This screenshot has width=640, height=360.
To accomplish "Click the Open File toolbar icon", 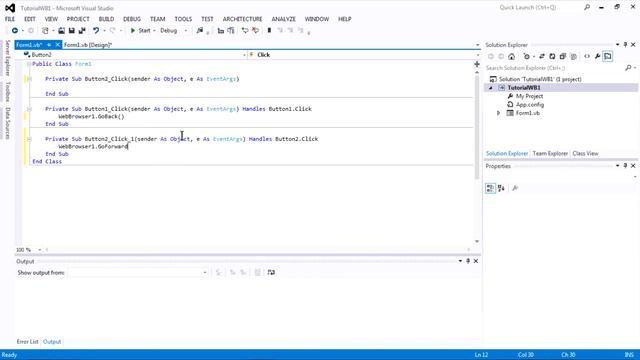I will pyautogui.click(x=61, y=31).
